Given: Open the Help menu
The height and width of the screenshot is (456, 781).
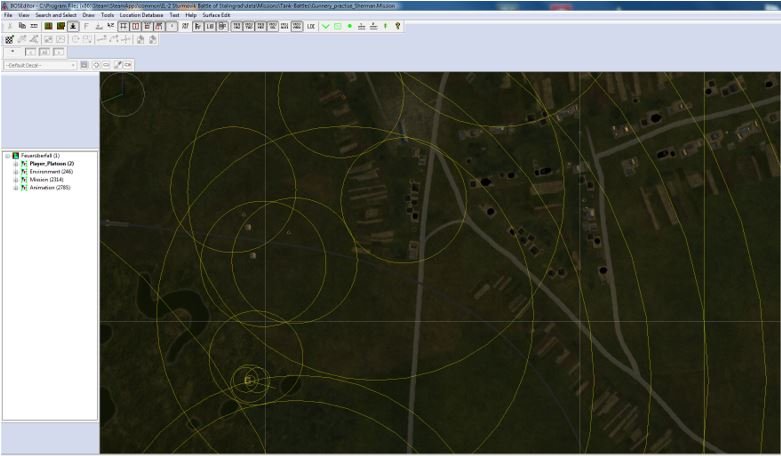Looking at the screenshot, I should (191, 15).
